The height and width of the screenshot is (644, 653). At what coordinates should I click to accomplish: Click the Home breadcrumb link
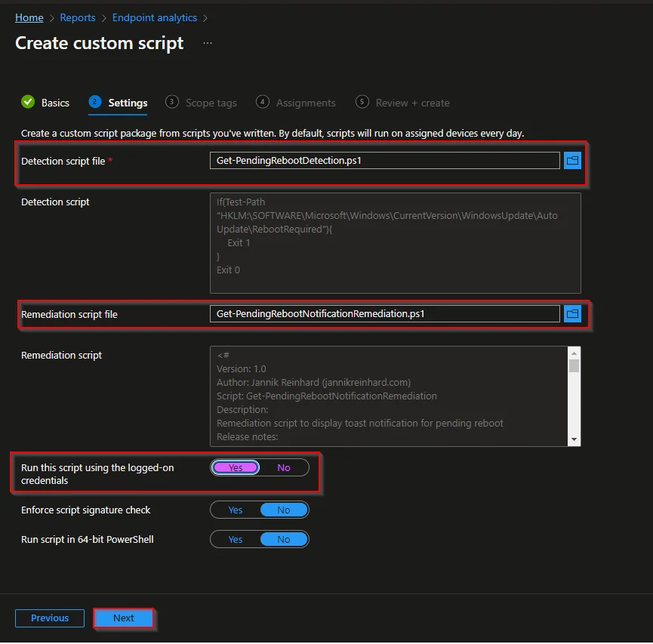[x=29, y=17]
